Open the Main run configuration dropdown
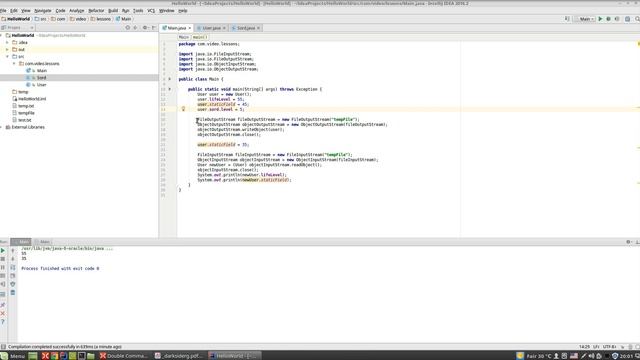640x360 pixels. (586, 19)
